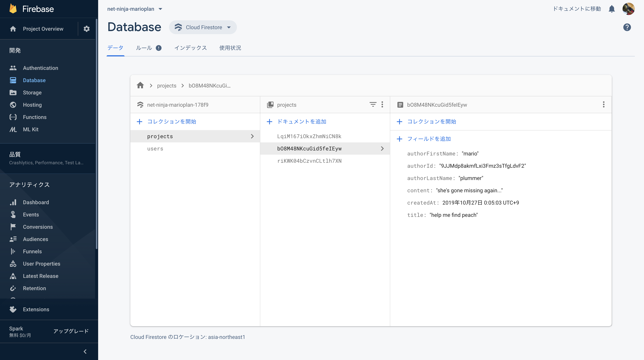Click the Functions sidebar icon
This screenshot has height=360, width=644.
[13, 117]
